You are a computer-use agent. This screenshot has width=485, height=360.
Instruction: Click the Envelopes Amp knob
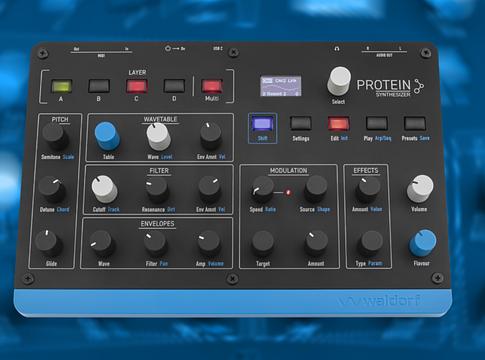[209, 244]
